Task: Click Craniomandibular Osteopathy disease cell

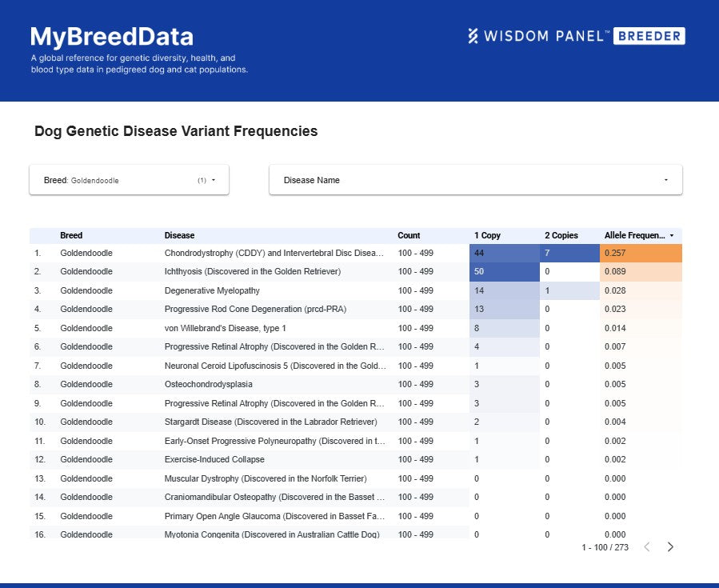Action: coord(274,497)
